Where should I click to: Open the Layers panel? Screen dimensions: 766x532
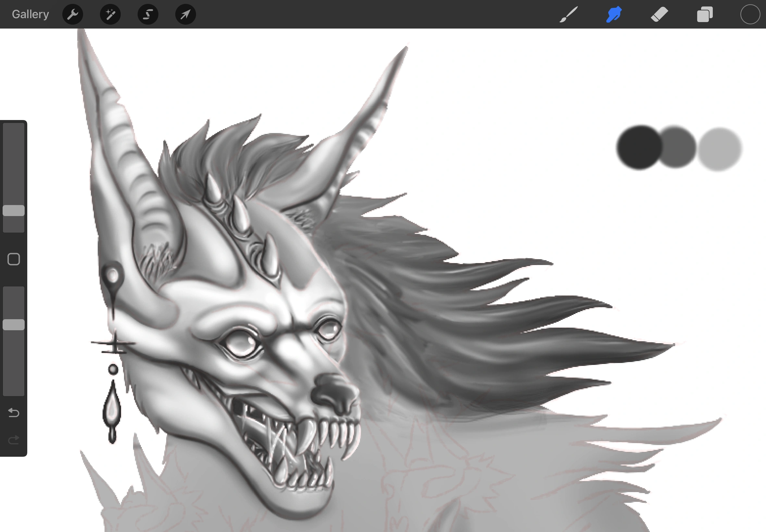pyautogui.click(x=705, y=14)
